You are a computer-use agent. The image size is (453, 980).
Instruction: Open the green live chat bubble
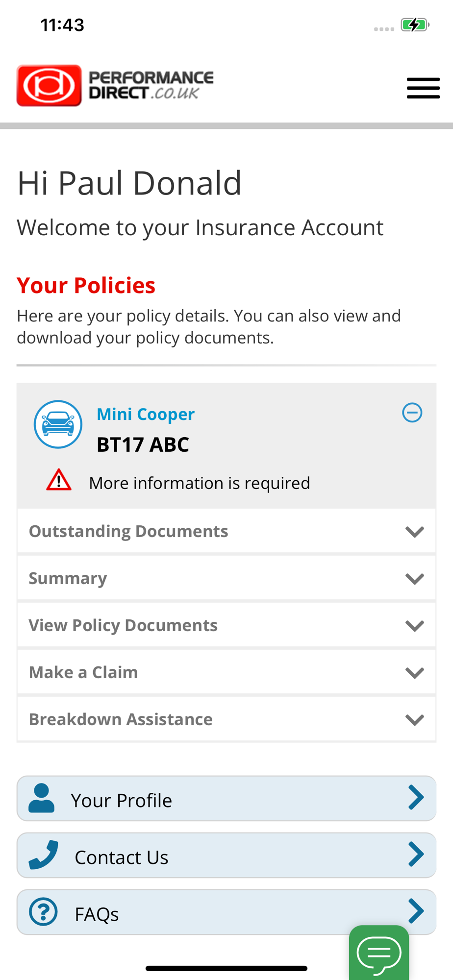[x=379, y=953]
